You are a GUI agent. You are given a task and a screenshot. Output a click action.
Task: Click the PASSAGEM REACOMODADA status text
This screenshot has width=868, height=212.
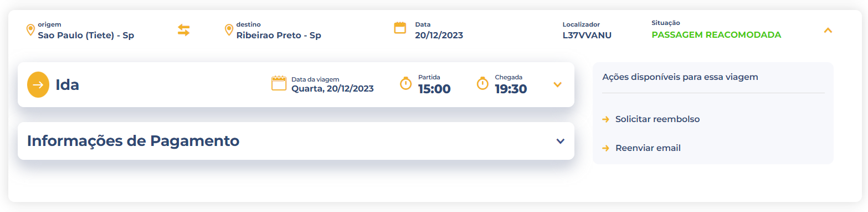[716, 34]
